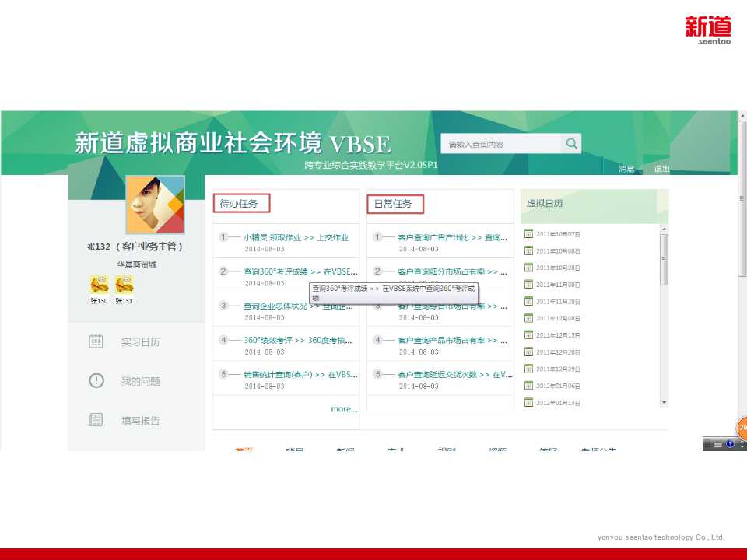Click the blue help question icon

(x=730, y=444)
